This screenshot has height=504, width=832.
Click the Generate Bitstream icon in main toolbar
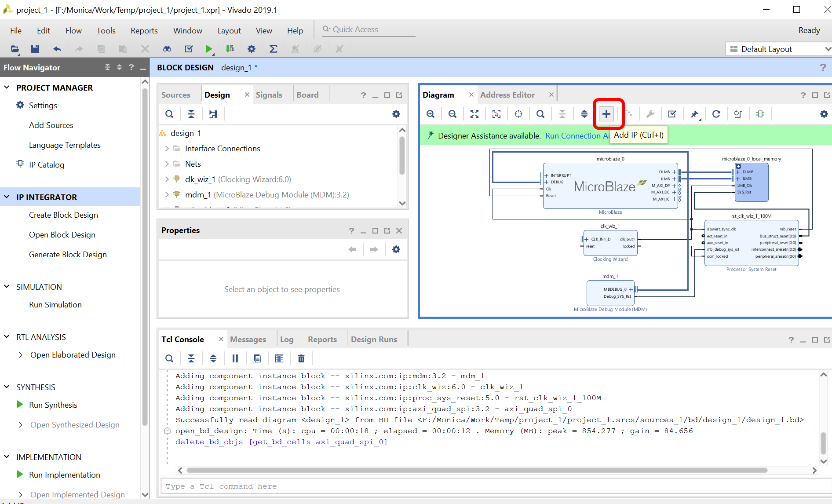point(230,49)
